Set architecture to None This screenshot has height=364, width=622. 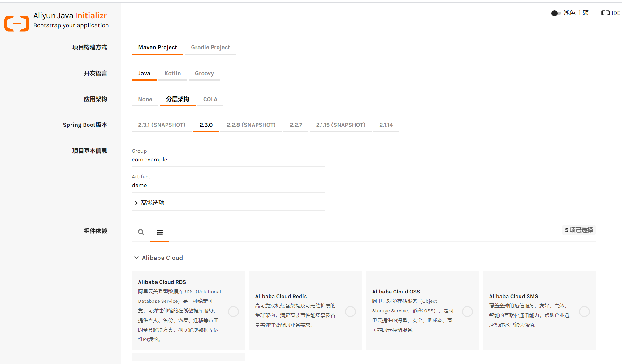[x=145, y=99]
